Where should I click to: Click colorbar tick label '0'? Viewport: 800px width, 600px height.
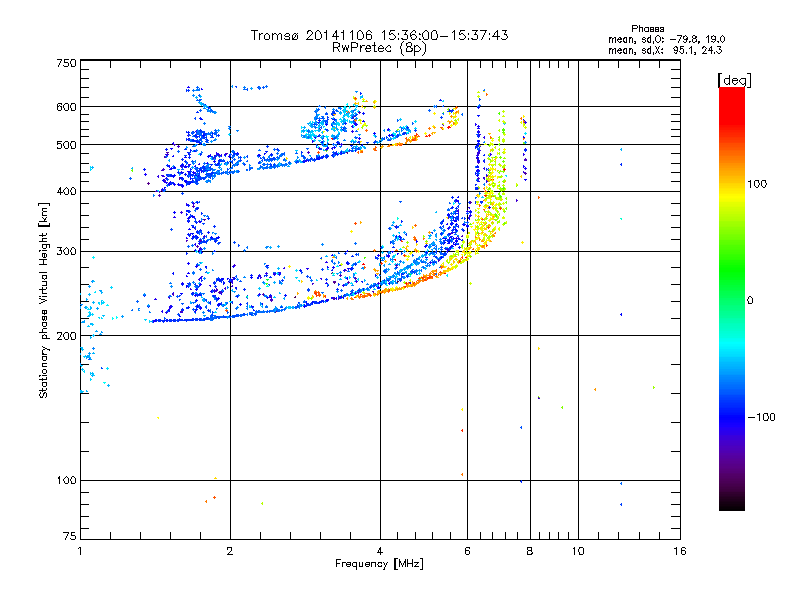(x=750, y=301)
